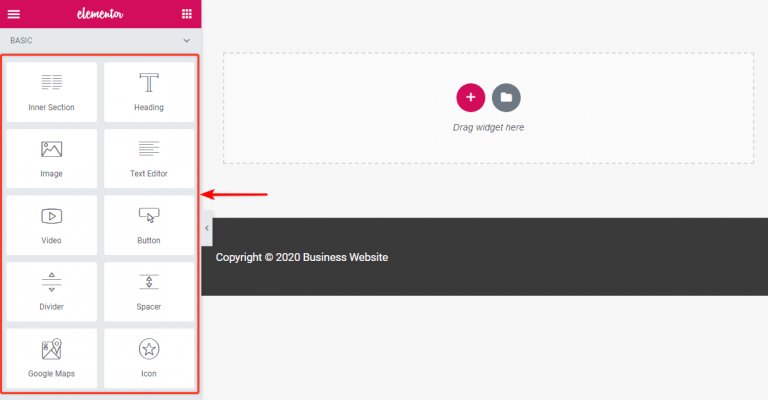Screen dimensions: 768x400
Task: Choose the Icon widget
Action: (x=149, y=358)
